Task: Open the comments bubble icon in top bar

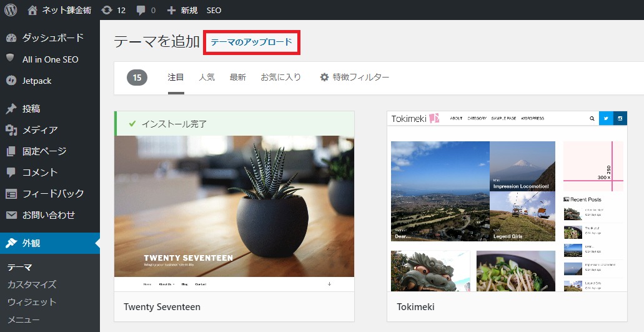Action: (x=141, y=11)
